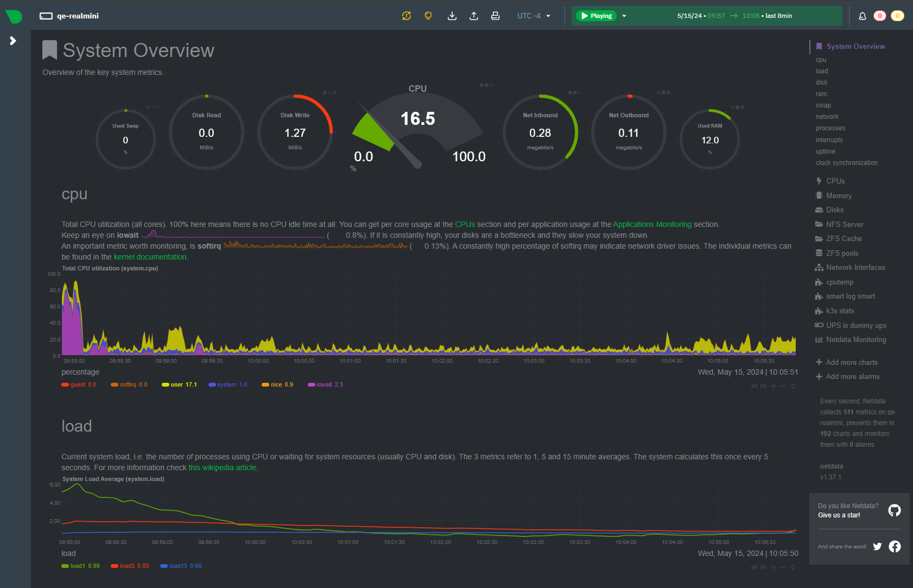The height and width of the screenshot is (588, 913).
Task: Click the Facebook share icon
Action: point(895,546)
